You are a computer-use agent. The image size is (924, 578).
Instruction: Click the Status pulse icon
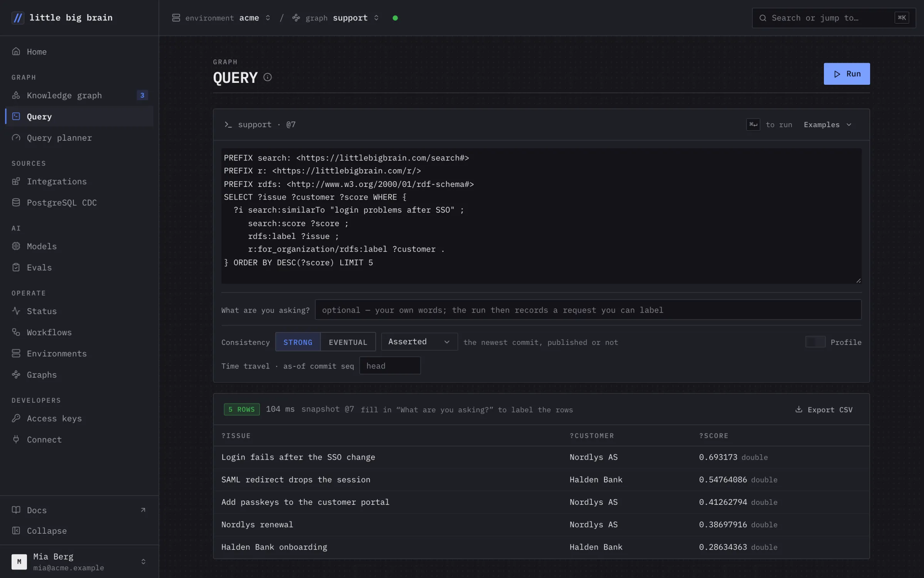16,311
